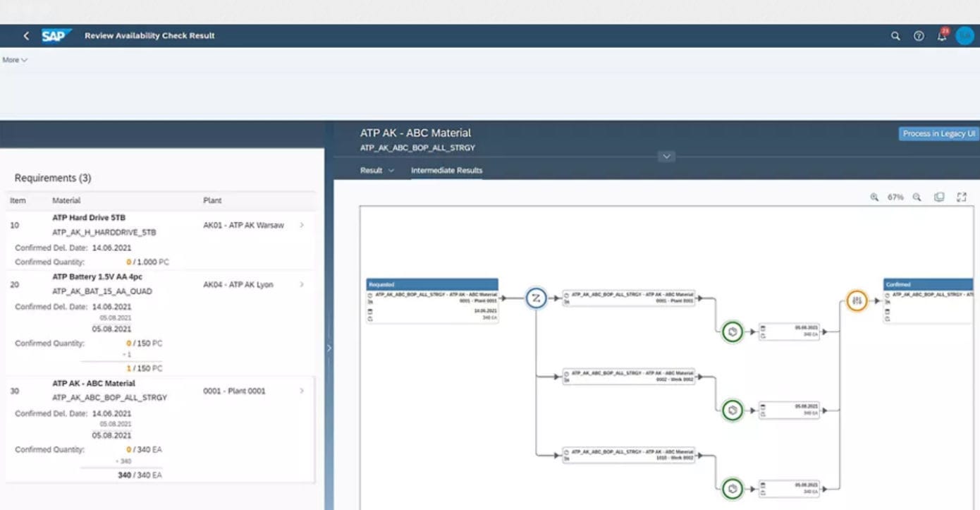Expand the More menu
This screenshot has height=510, width=980.
pos(14,60)
